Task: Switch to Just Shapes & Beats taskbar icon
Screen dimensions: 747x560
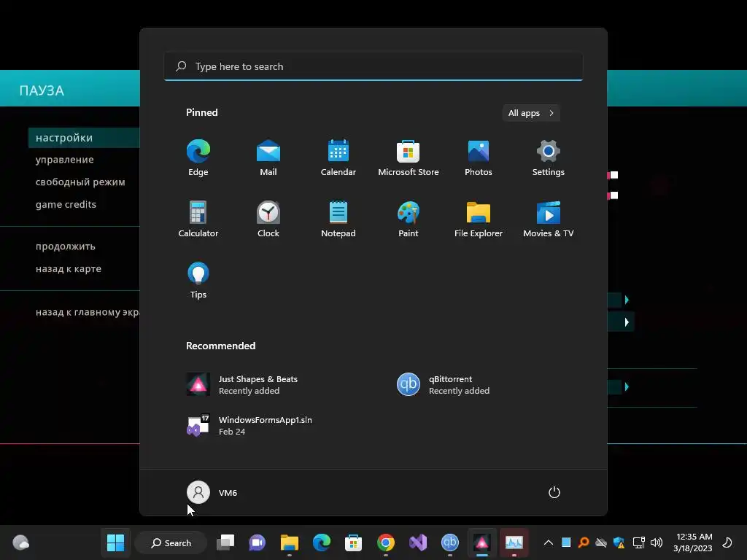Action: click(x=481, y=542)
